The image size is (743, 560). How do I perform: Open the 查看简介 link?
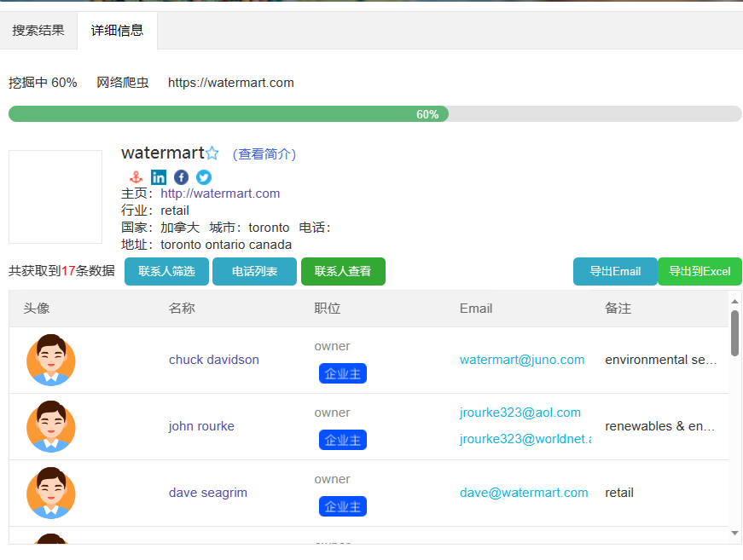(x=264, y=153)
